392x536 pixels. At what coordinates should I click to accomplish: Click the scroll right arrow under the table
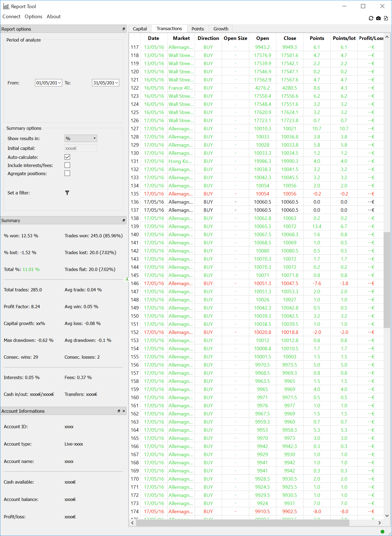coord(380,523)
